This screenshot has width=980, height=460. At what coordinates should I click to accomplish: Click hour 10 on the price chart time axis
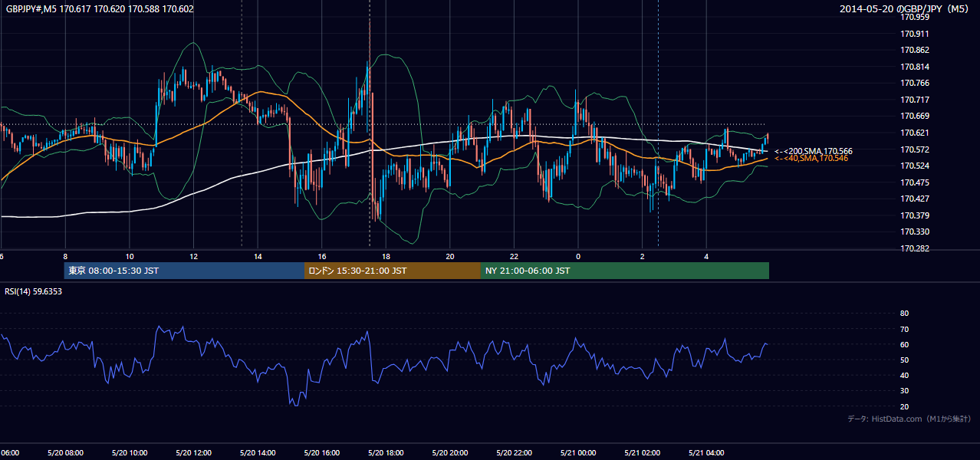click(130, 256)
